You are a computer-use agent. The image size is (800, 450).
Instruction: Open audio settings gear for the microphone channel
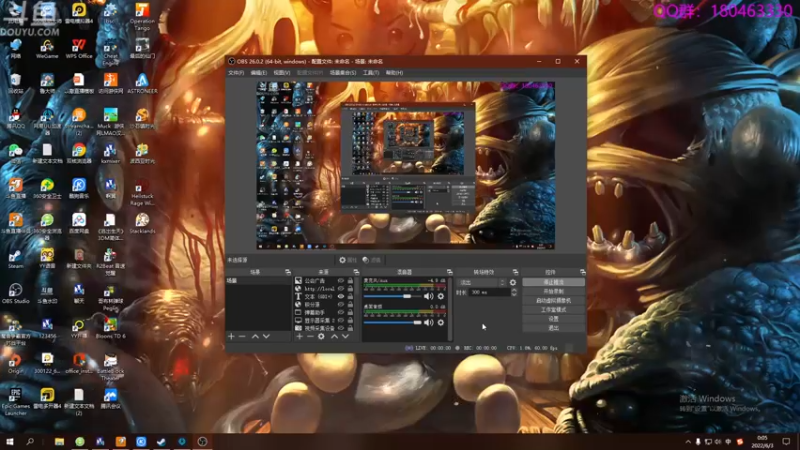[x=441, y=296]
